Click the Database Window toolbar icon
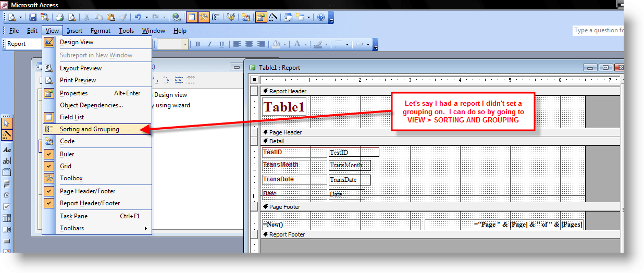 (288, 17)
